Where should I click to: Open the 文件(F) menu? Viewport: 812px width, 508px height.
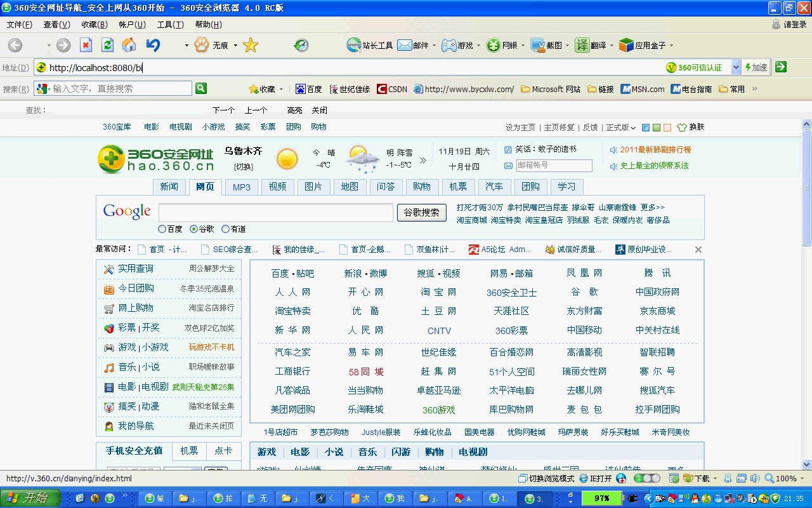pos(19,24)
